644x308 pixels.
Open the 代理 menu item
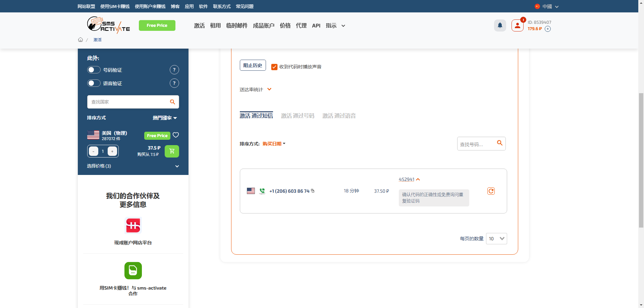click(x=301, y=26)
